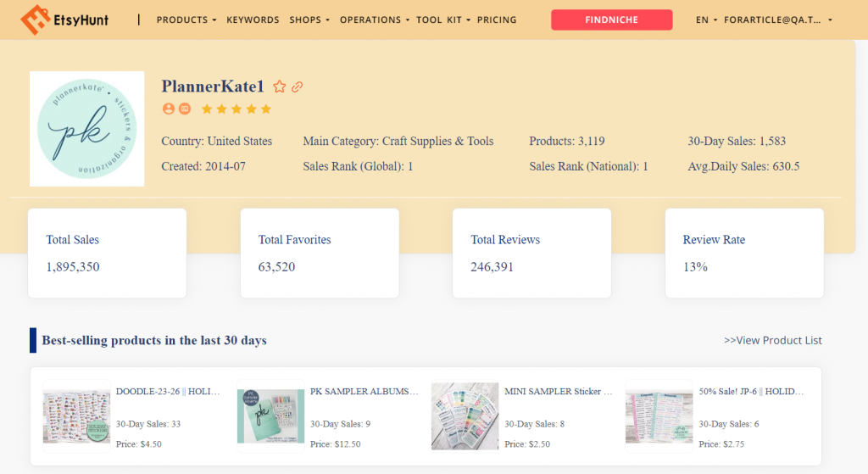The width and height of the screenshot is (868, 474).
Task: Open the EN language selector
Action: 706,20
